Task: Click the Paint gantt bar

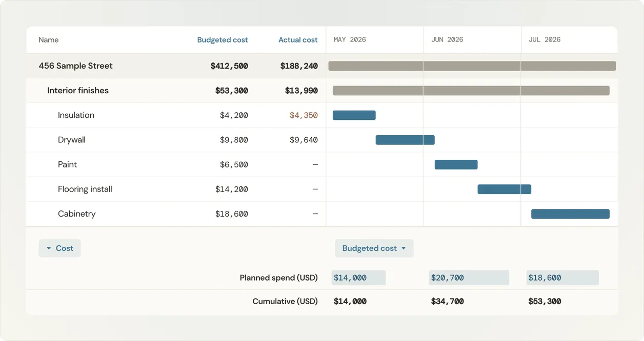Action: coord(456,164)
